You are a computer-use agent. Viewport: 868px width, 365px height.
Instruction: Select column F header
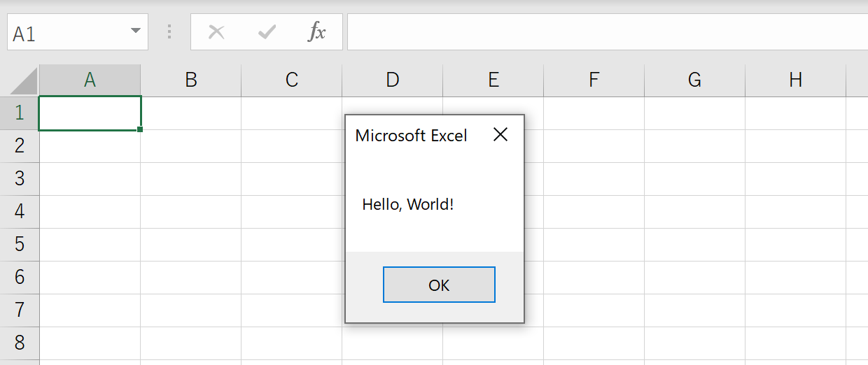(x=594, y=80)
